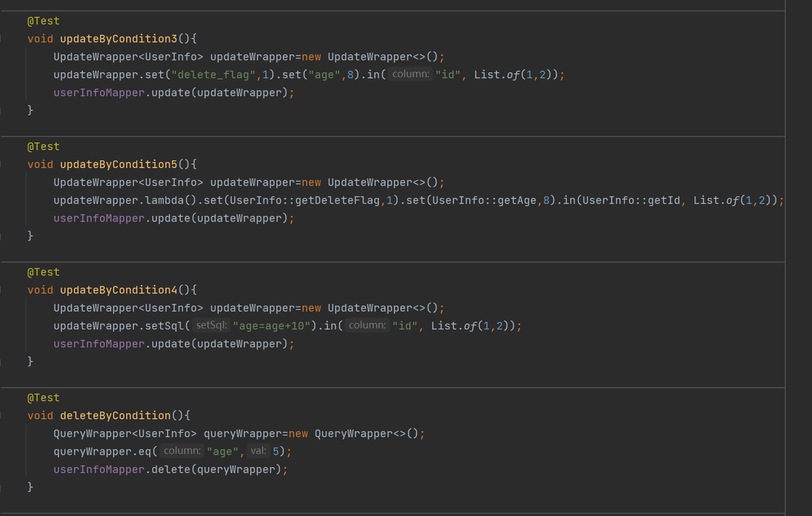Collapse the deleteByCondition method fold marker
This screenshot has width=812, height=516.
pyautogui.click(x=1, y=415)
